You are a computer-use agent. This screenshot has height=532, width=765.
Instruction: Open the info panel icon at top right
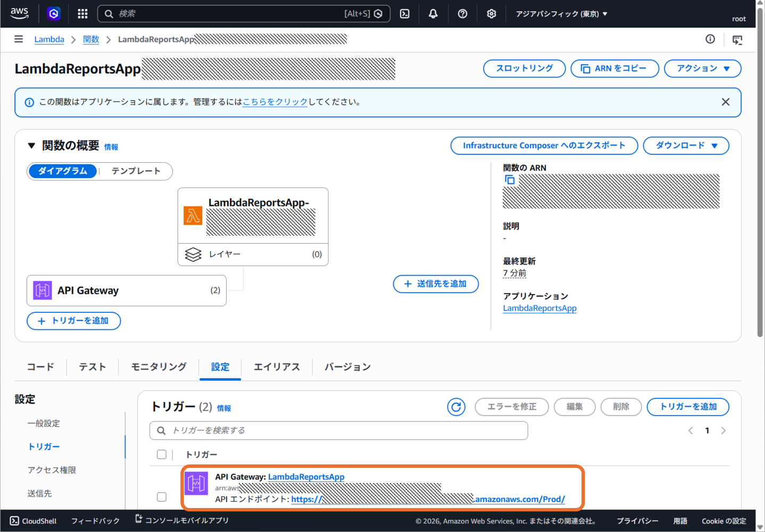(x=710, y=39)
